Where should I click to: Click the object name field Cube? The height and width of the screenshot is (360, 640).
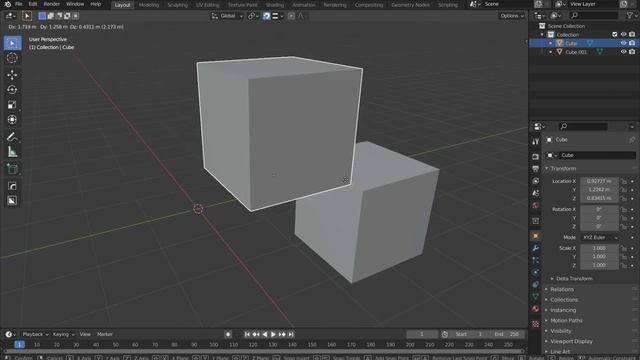pos(598,155)
